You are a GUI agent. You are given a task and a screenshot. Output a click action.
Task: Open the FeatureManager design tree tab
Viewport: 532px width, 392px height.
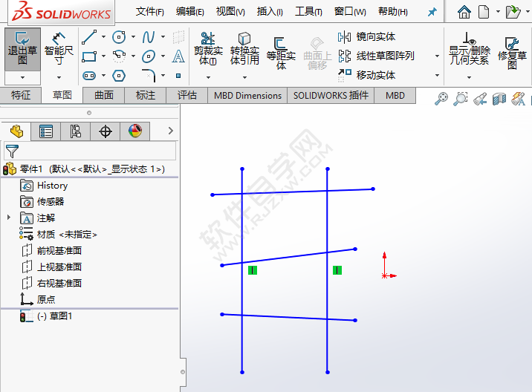coord(16,131)
